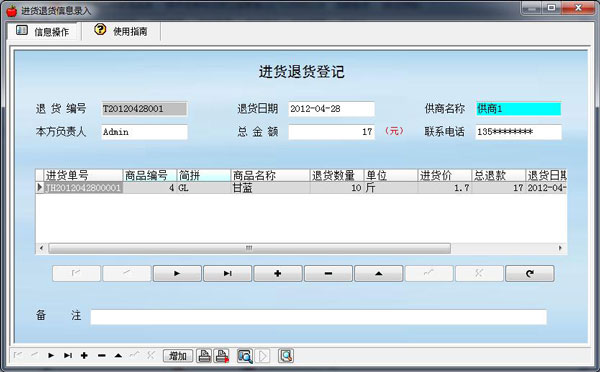The height and width of the screenshot is (372, 600).
Task: Click the 本方负责人 field showing Admin
Action: pos(144,132)
